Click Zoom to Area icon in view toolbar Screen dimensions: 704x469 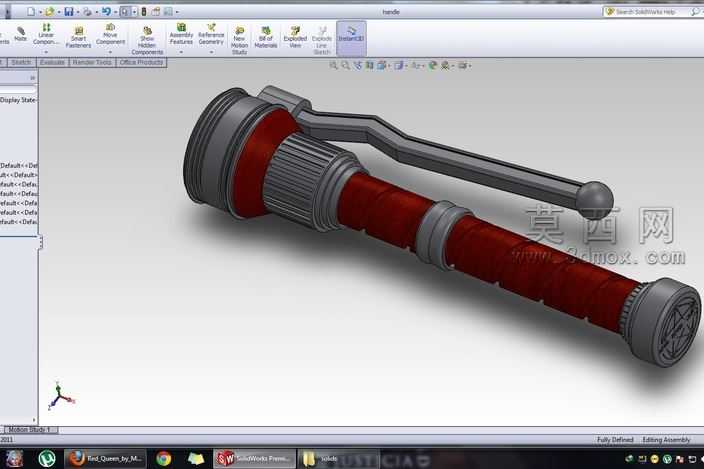(x=345, y=66)
